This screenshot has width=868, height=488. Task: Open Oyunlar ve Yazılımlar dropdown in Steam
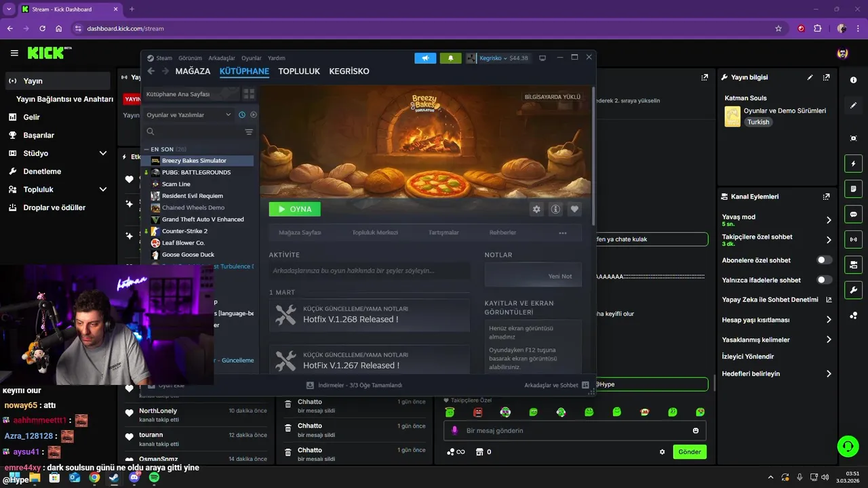189,115
